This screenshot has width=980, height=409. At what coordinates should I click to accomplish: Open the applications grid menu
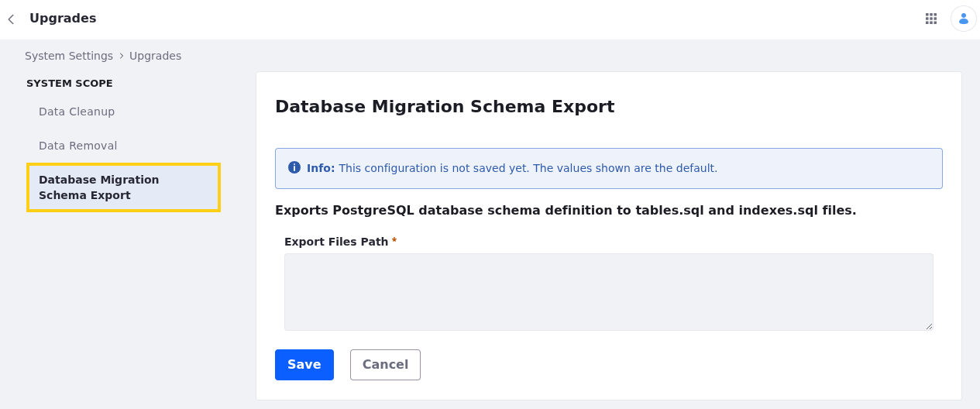(x=931, y=19)
